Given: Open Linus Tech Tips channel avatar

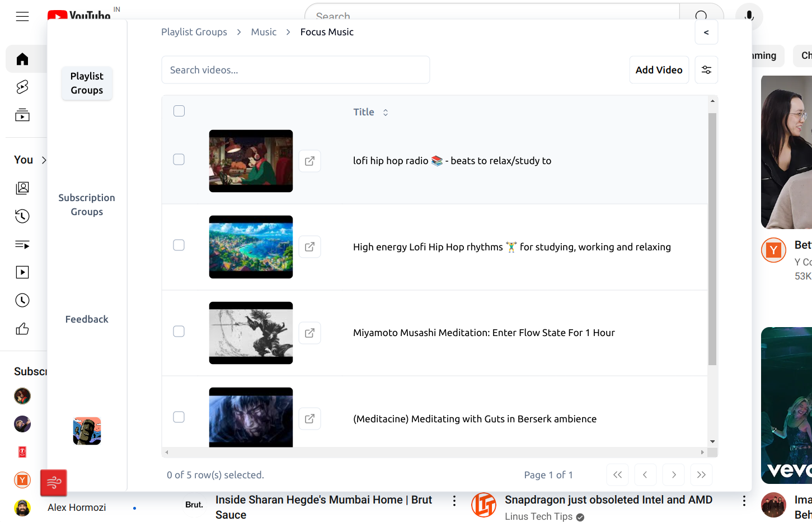Looking at the screenshot, I should coord(484,505).
